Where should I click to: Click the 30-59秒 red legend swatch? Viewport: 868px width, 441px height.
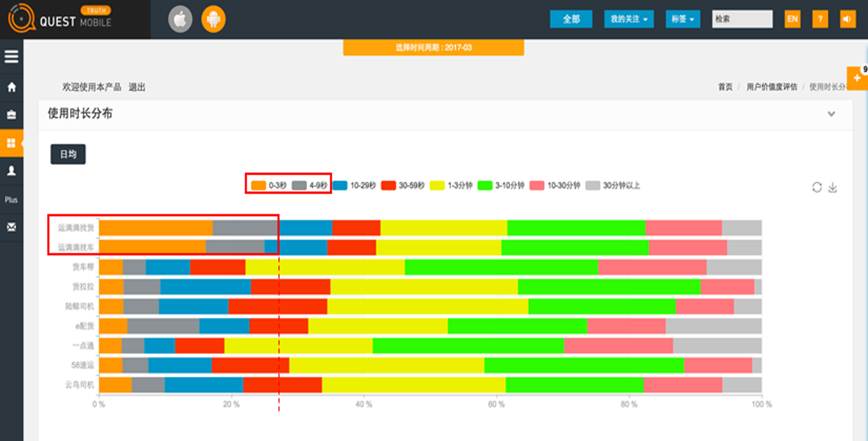pyautogui.click(x=388, y=185)
